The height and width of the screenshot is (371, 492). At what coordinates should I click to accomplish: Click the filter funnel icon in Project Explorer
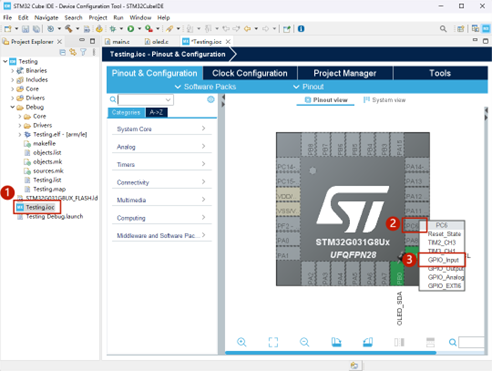tap(83, 52)
